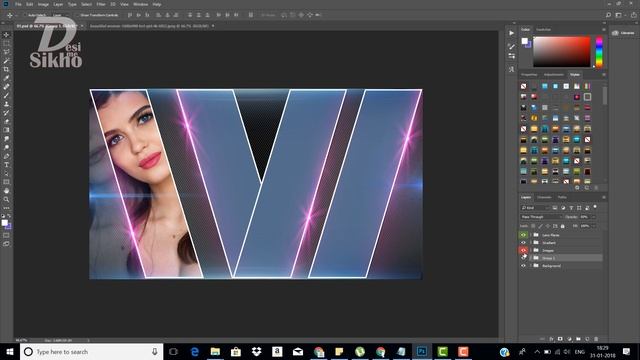The height and width of the screenshot is (360, 640).
Task: Select the Eraser tool
Action: coord(6,121)
